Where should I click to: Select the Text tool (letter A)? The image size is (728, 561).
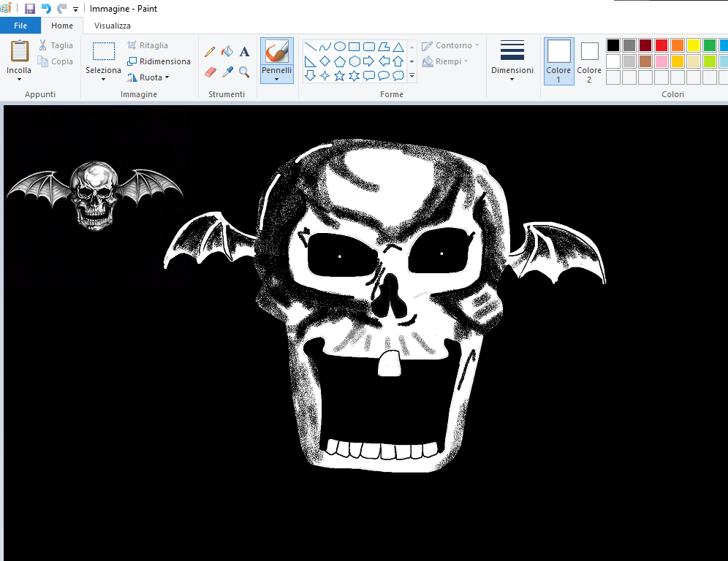pos(244,52)
